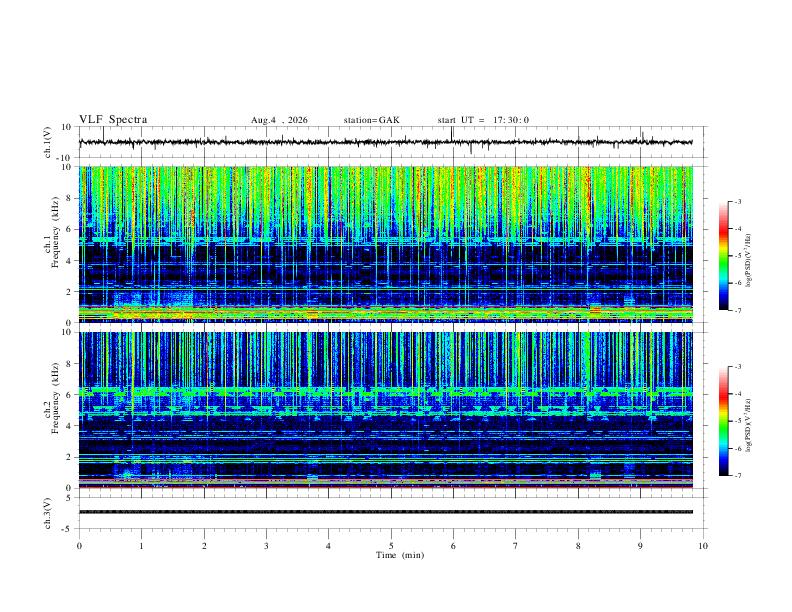Click the "ch.3(V)" vertical axis label
The width and height of the screenshot is (792, 612).
coord(47,514)
